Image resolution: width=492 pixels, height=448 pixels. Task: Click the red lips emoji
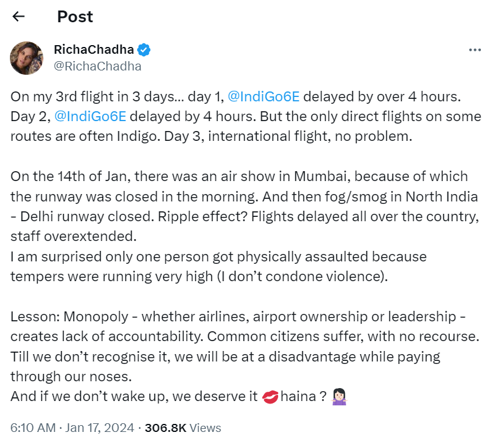(x=270, y=398)
